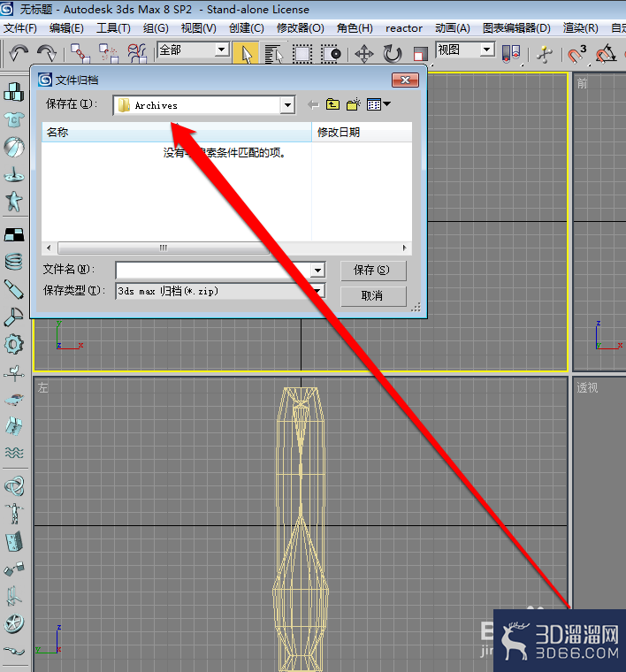
Task: Open the 视图(V) menu
Action: 198,28
